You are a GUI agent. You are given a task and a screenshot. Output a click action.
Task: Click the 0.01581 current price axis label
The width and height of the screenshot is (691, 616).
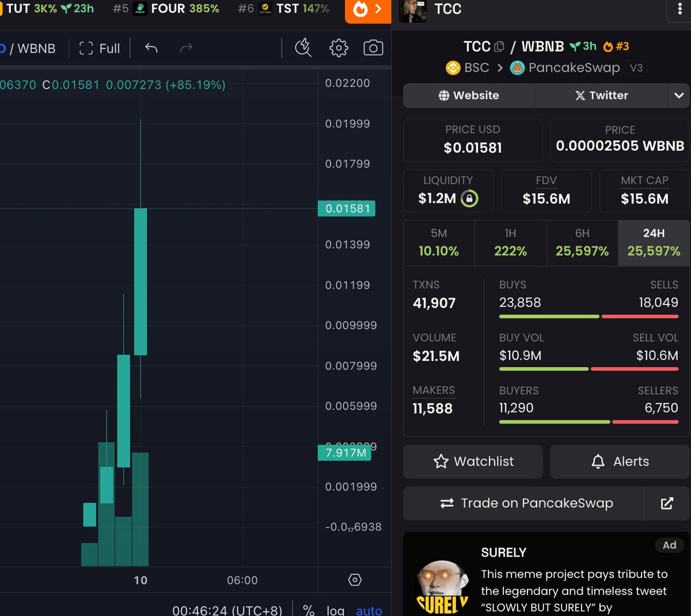pyautogui.click(x=347, y=208)
